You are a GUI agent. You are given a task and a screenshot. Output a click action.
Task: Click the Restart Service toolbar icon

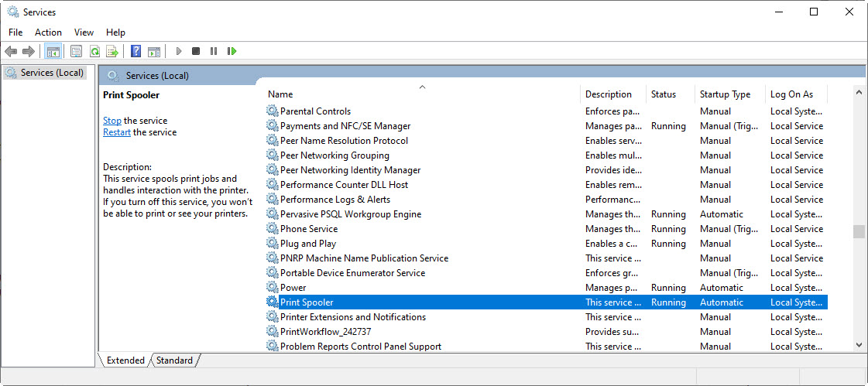(x=232, y=52)
